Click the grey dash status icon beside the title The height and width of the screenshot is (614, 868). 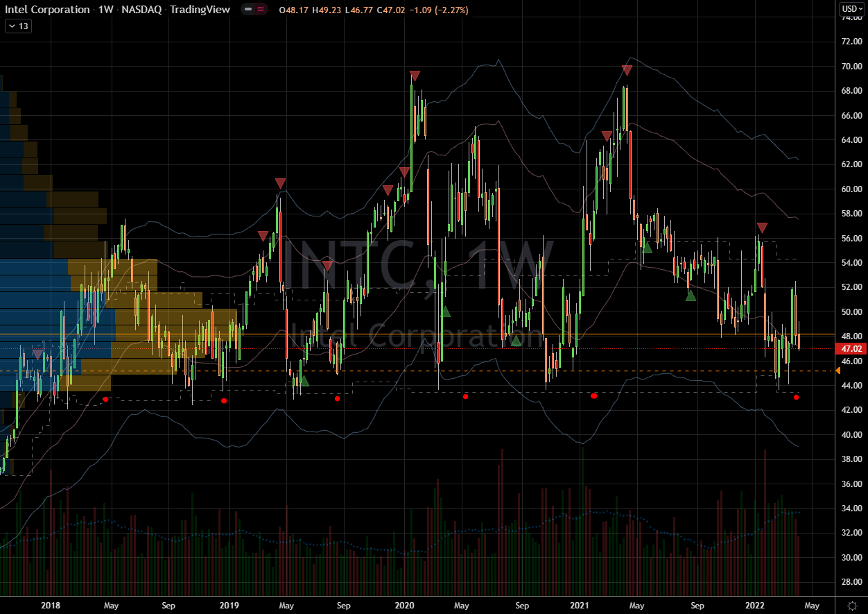click(x=248, y=10)
